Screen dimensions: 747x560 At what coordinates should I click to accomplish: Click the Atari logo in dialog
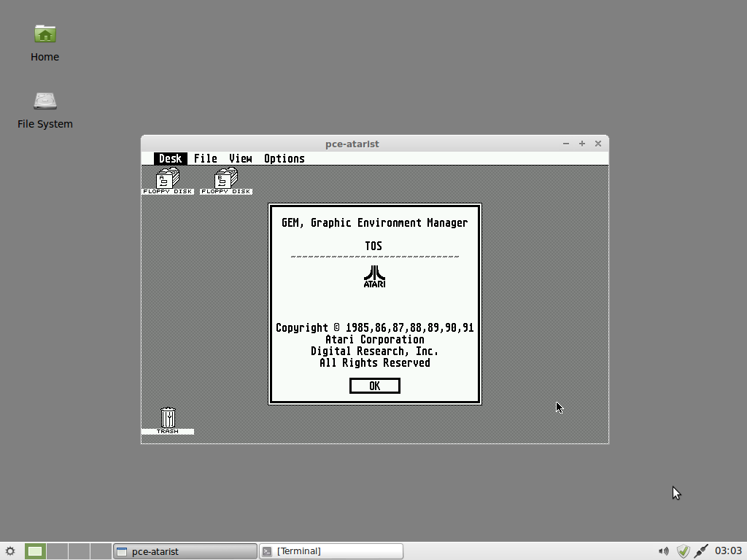(x=374, y=276)
